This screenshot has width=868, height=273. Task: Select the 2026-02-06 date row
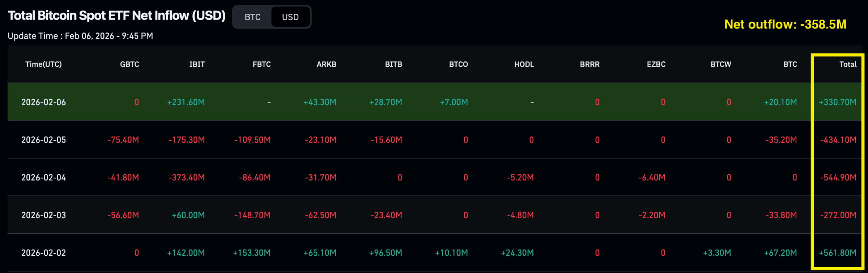(43, 102)
